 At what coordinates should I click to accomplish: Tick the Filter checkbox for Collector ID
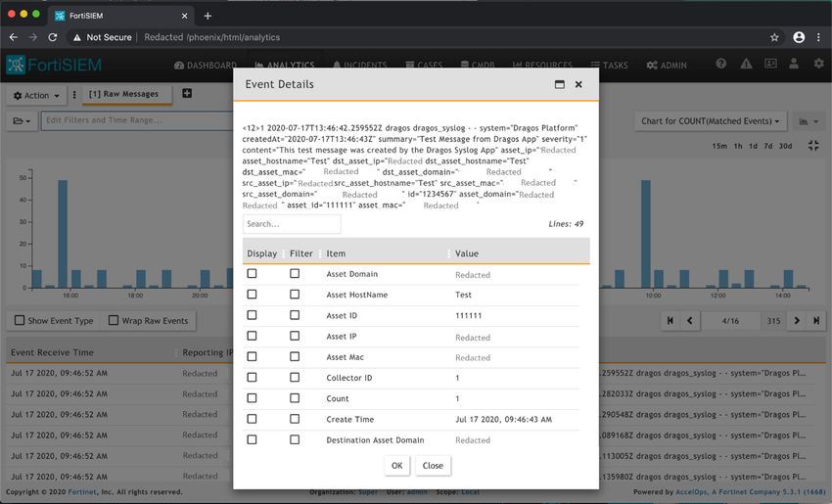point(295,377)
